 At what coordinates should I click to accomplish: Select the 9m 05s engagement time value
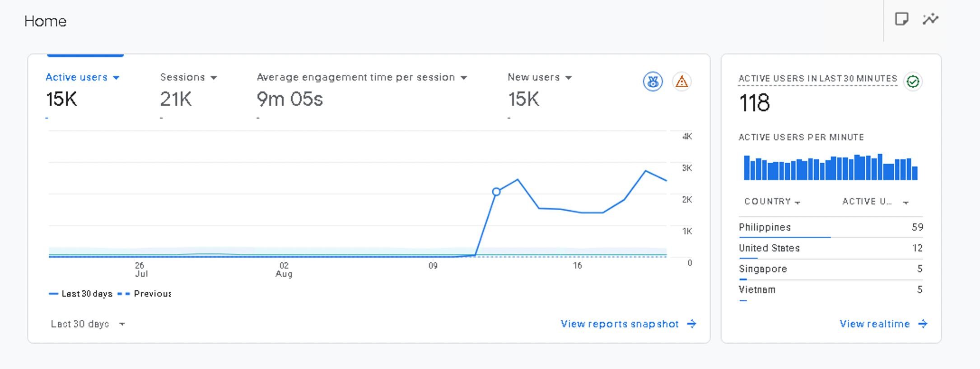click(x=289, y=99)
